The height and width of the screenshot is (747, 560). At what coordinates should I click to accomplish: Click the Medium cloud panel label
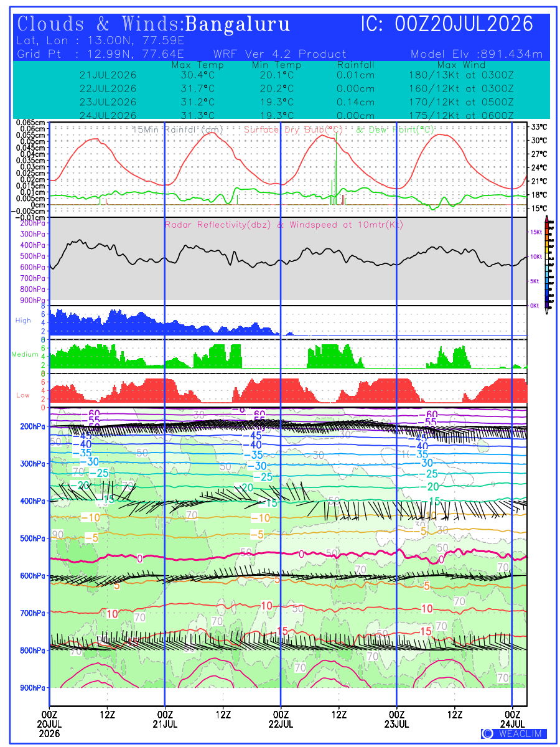click(25, 354)
